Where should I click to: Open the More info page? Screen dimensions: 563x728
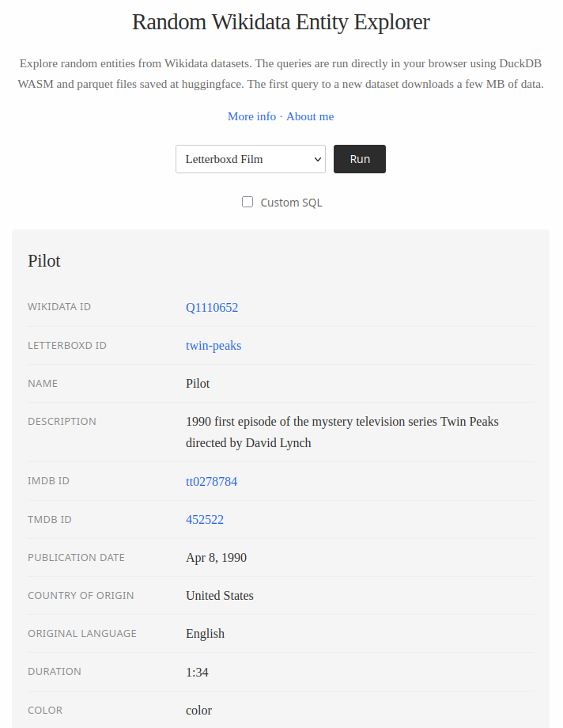[251, 116]
